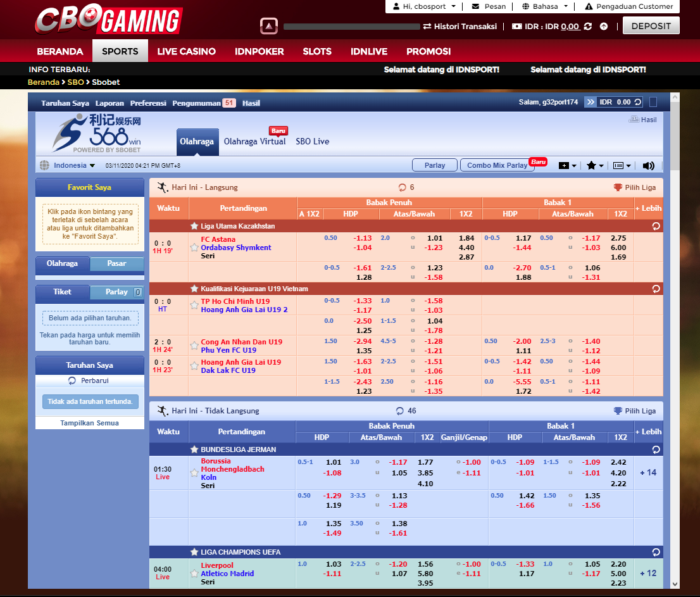Favorite the LIGA CHAMPIONS UEFA league star
700x597 pixels.
(194, 552)
